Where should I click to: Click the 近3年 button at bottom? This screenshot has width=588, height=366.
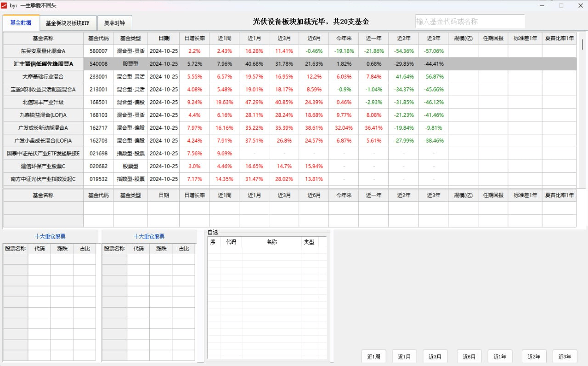click(565, 356)
